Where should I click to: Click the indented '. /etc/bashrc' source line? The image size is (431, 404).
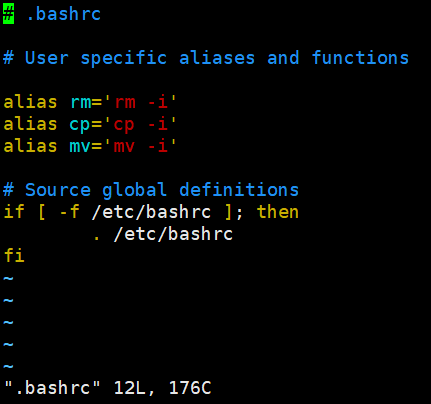tap(163, 234)
